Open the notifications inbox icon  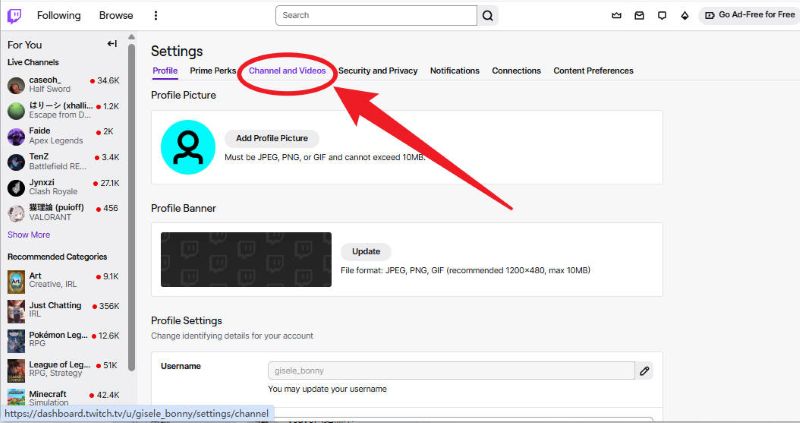click(640, 16)
